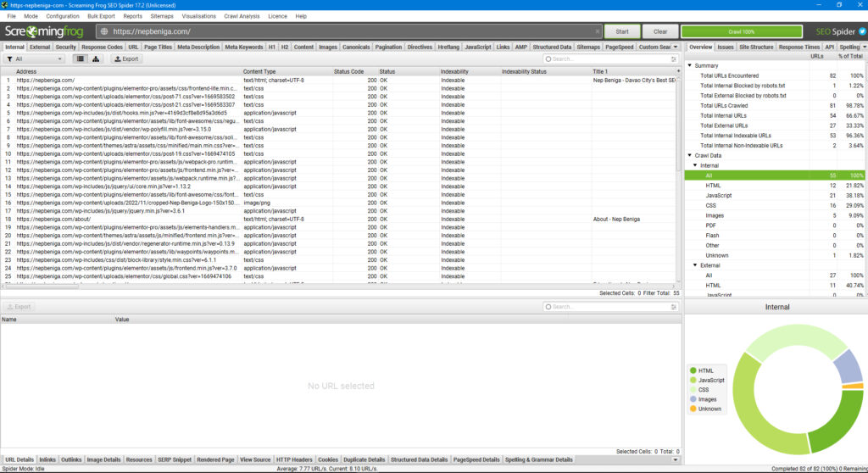Click the lower pane Export button
The image size is (868, 473).
(x=19, y=307)
